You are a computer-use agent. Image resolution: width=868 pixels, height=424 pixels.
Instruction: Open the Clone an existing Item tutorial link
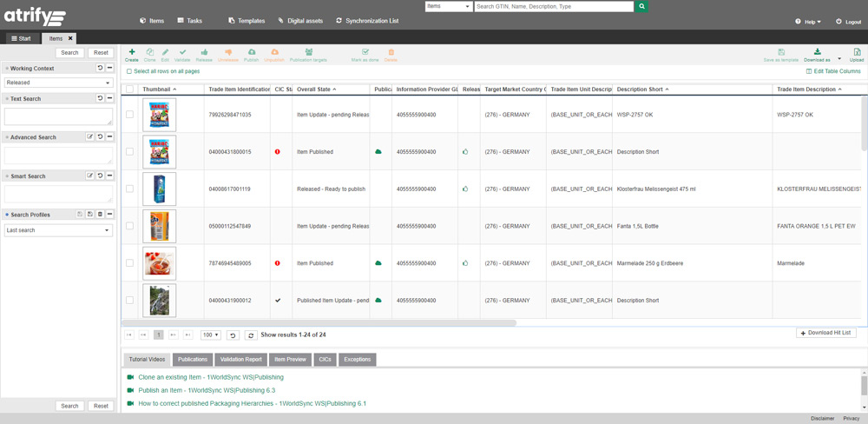point(210,377)
